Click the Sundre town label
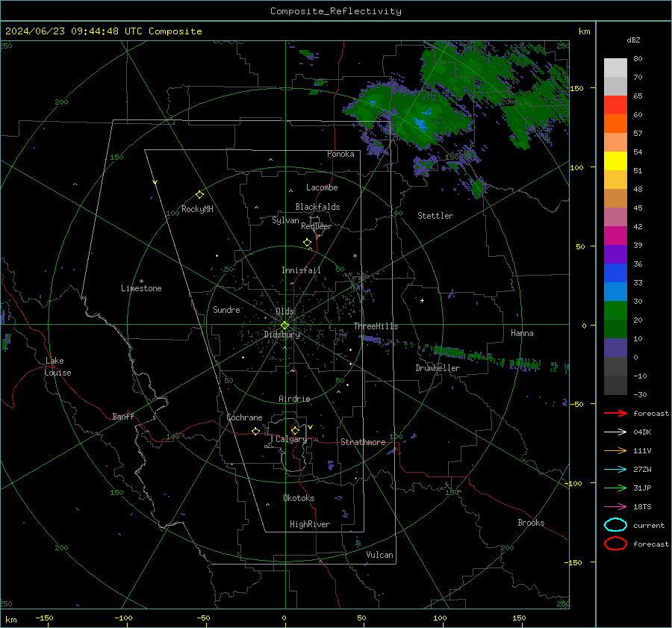The image size is (672, 628). click(226, 310)
